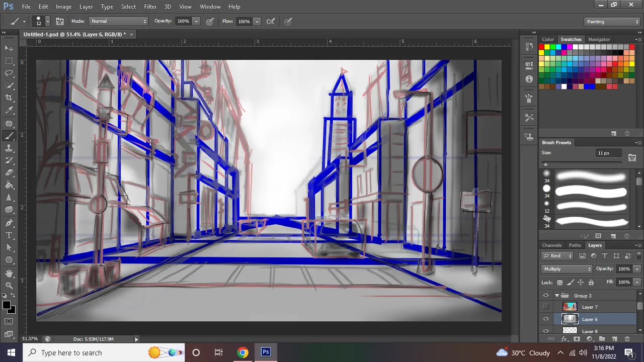Open Photoshop in Windows taskbar

[266, 352]
